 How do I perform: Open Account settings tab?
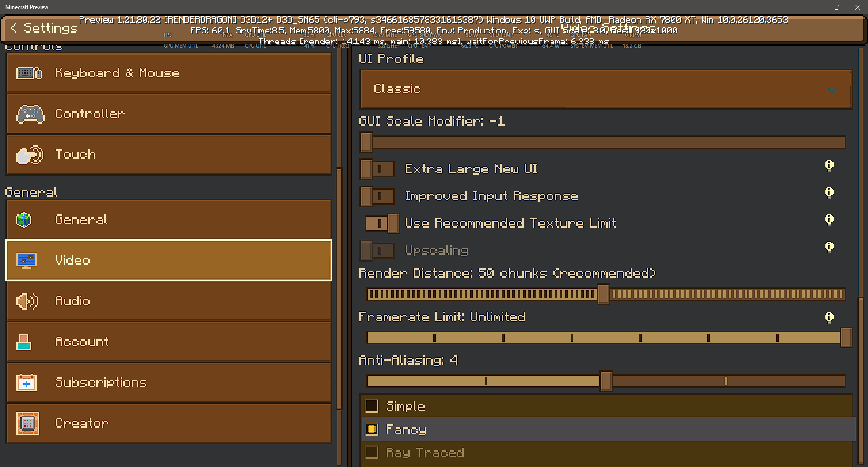(x=169, y=342)
